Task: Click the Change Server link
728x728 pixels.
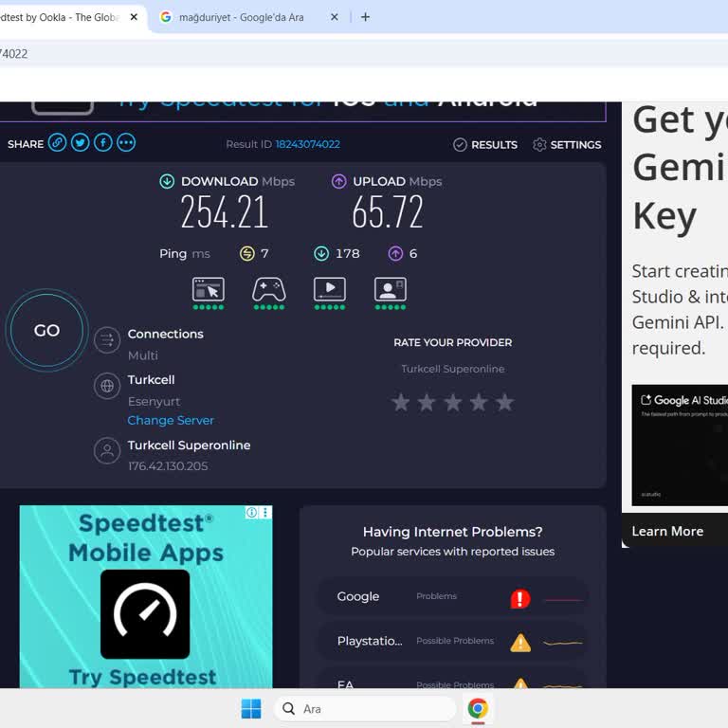Action: [171, 420]
